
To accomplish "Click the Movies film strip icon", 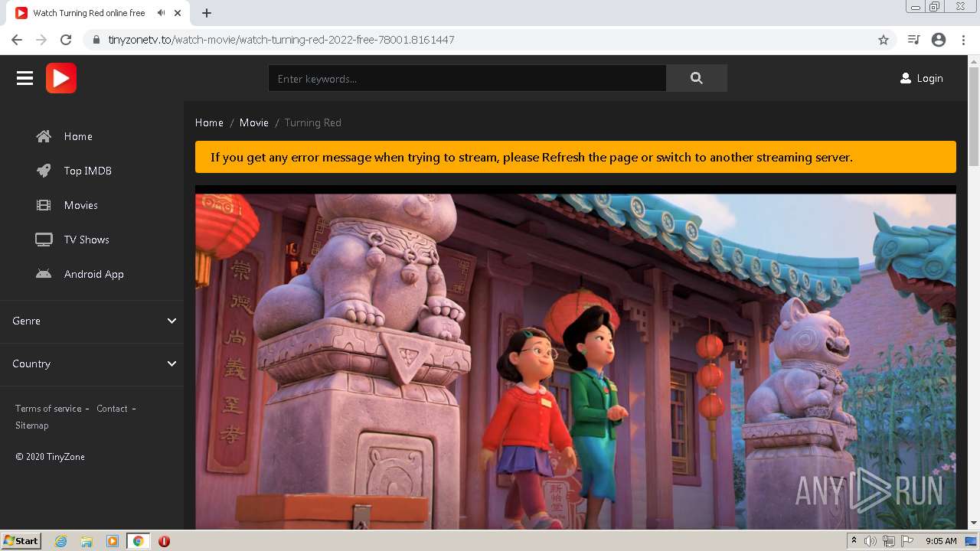I will [x=44, y=205].
